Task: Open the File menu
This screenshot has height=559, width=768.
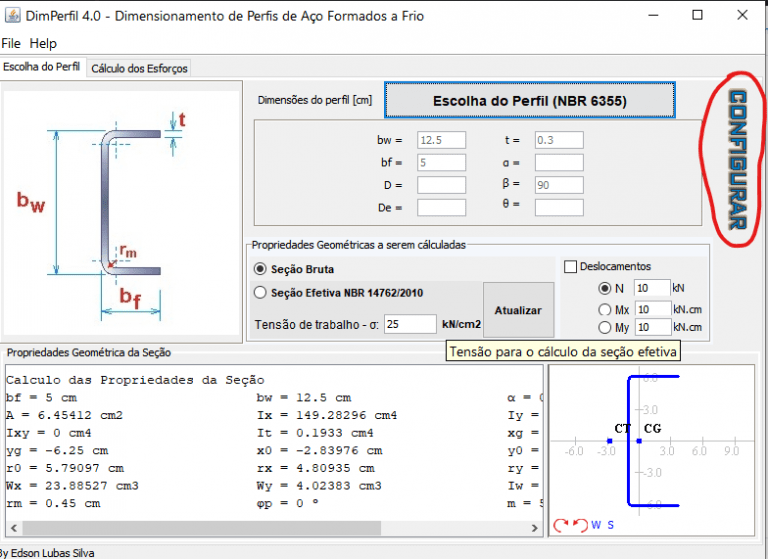Action: click(11, 44)
